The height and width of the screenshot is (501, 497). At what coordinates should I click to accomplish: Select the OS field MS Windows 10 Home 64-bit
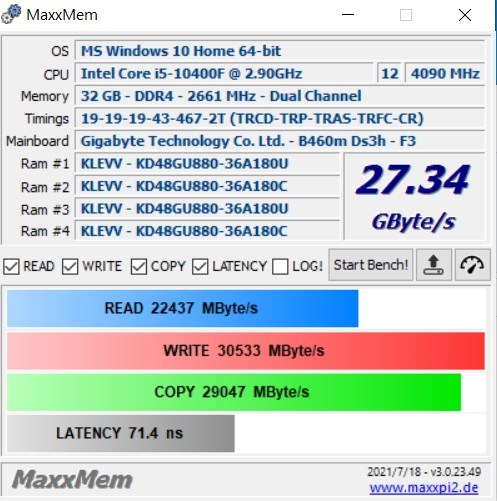(280, 51)
